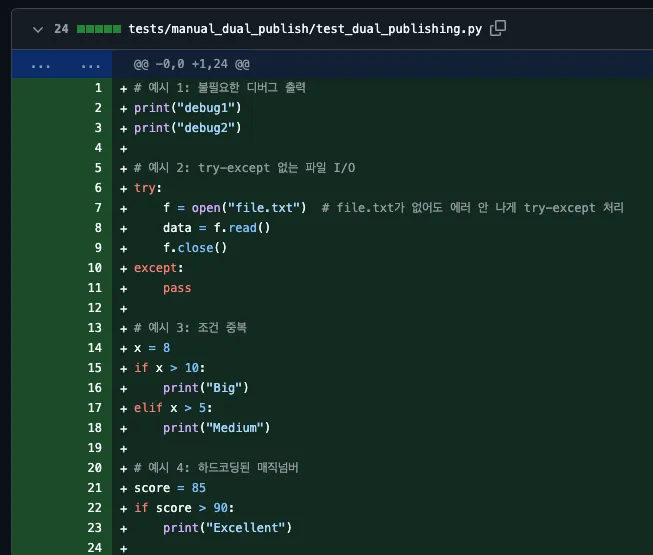653x555 pixels.
Task: Click code print("Medium")
Action: 217,428
